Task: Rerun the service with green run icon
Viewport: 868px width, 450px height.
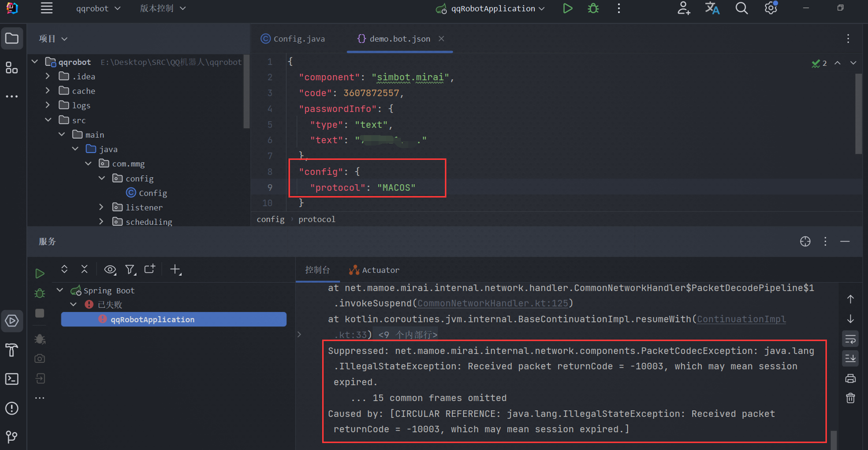Action: (x=40, y=273)
